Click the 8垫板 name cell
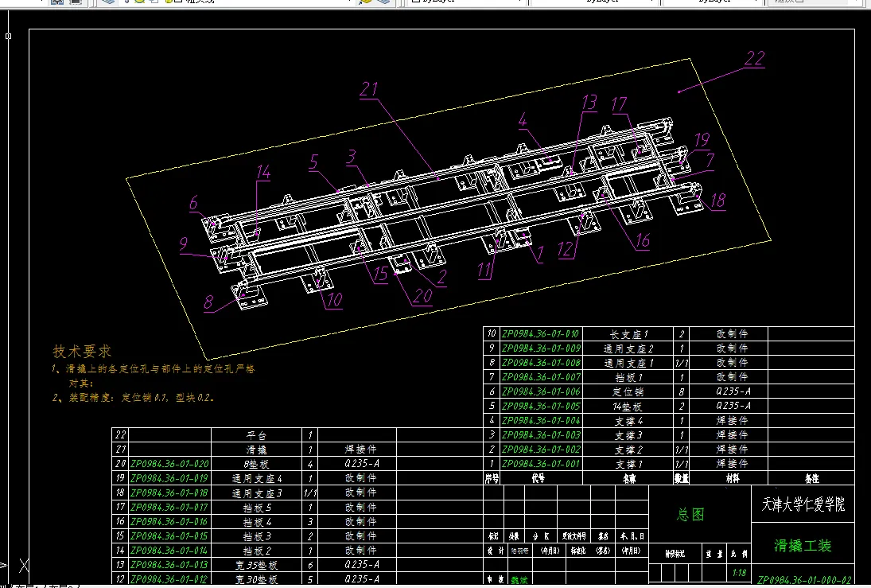The width and height of the screenshot is (871, 588). 257,464
